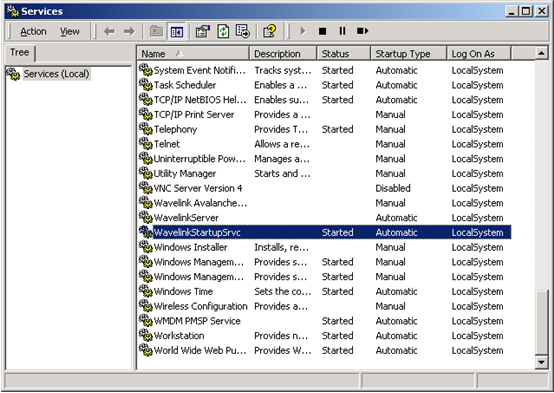This screenshot has width=554, height=393.
Task: Select the WMDM PMSP Service name
Action: [x=197, y=321]
